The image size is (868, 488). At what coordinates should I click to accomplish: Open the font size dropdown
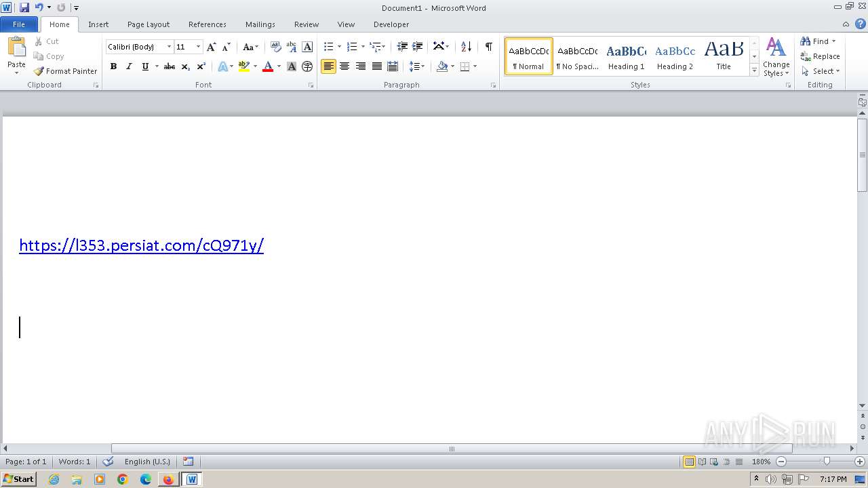(x=198, y=47)
